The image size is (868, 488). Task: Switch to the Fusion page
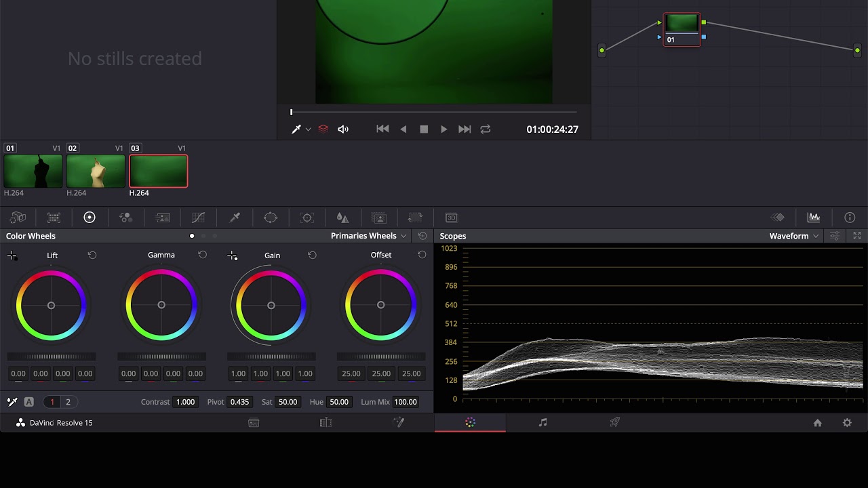click(399, 422)
